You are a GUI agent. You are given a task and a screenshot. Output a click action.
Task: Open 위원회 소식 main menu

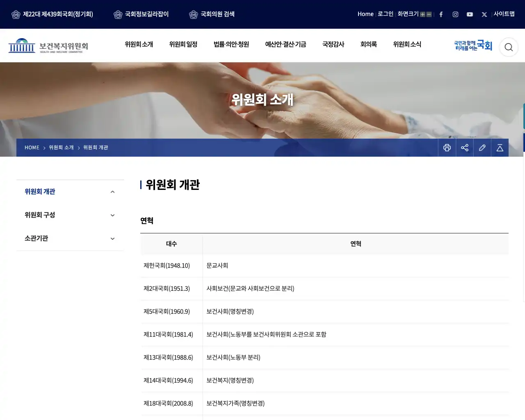[407, 44]
